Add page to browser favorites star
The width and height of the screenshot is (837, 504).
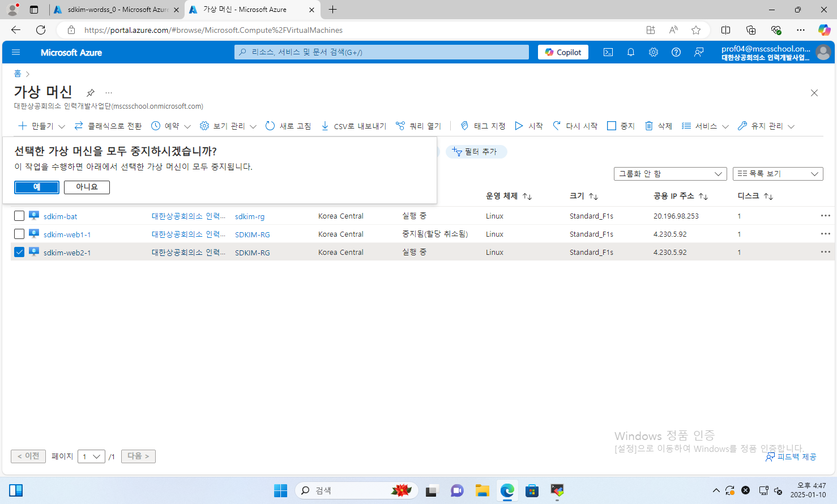point(696,30)
